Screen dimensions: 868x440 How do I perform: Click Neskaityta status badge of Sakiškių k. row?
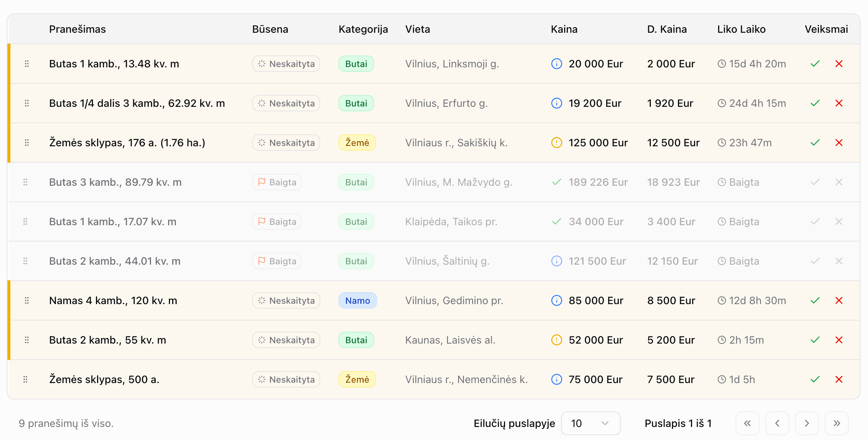point(286,143)
